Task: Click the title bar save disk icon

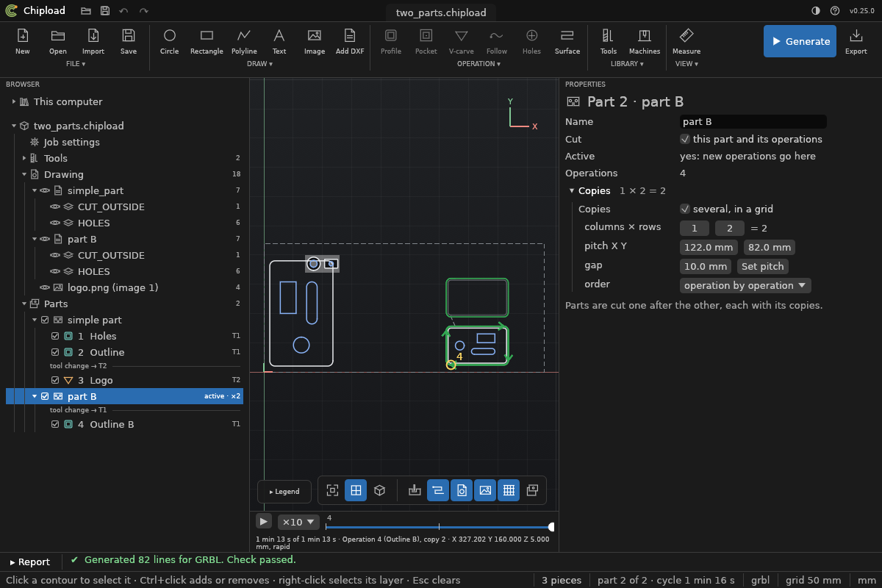Action: tap(105, 10)
